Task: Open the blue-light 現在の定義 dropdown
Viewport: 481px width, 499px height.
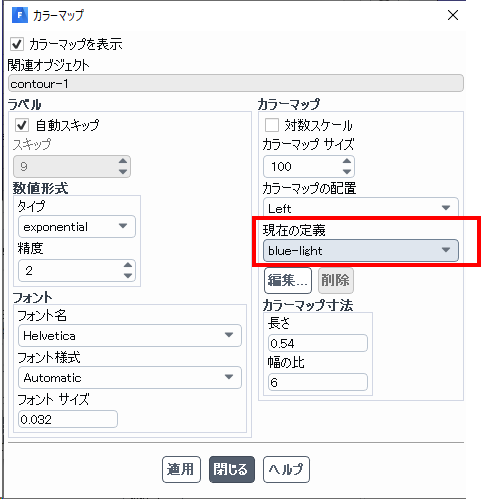Action: point(361,250)
